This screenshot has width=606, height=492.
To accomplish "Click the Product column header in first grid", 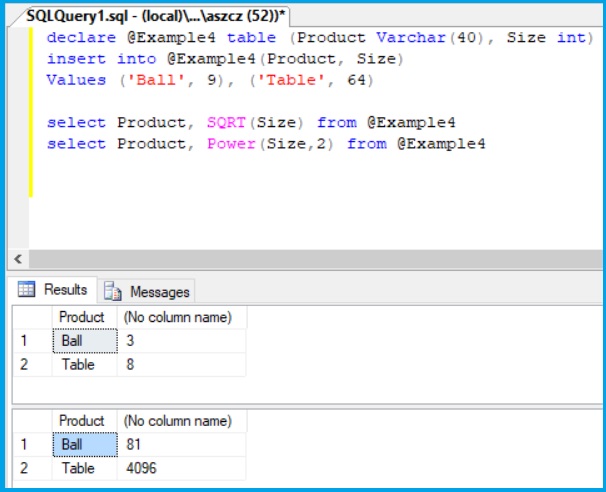I will pyautogui.click(x=84, y=317).
